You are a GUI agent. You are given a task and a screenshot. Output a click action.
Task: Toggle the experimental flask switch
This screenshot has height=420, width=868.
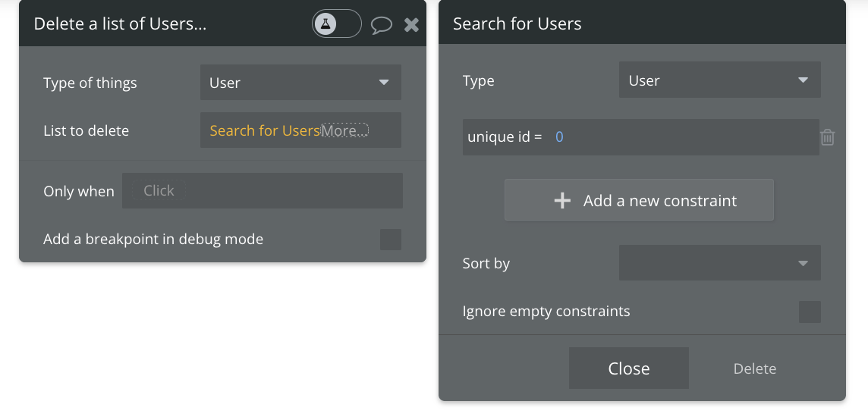pos(336,24)
